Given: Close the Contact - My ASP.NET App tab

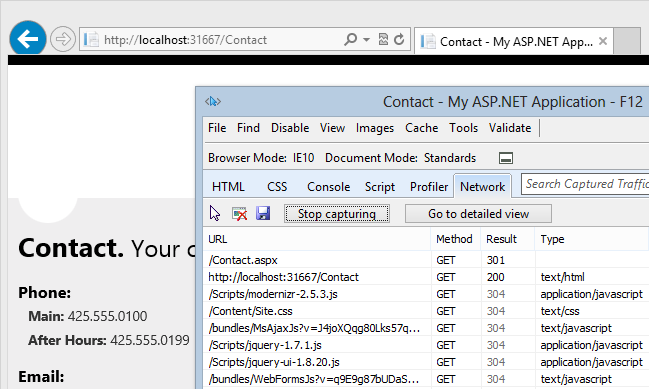Looking at the screenshot, I should [603, 41].
